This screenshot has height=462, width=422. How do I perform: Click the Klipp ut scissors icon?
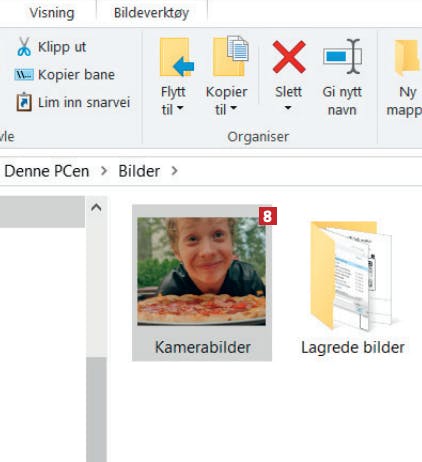click(x=24, y=46)
